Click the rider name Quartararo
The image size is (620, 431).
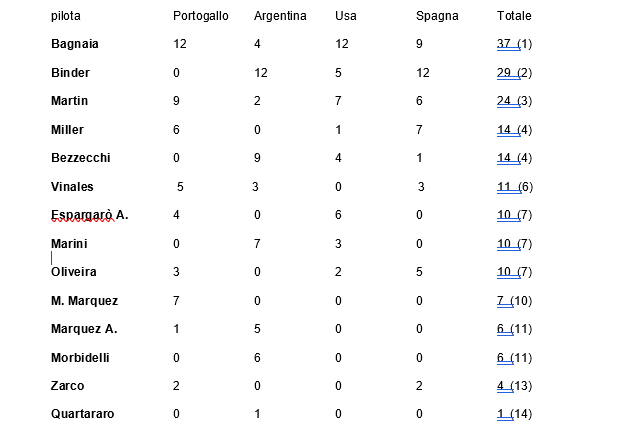82,414
